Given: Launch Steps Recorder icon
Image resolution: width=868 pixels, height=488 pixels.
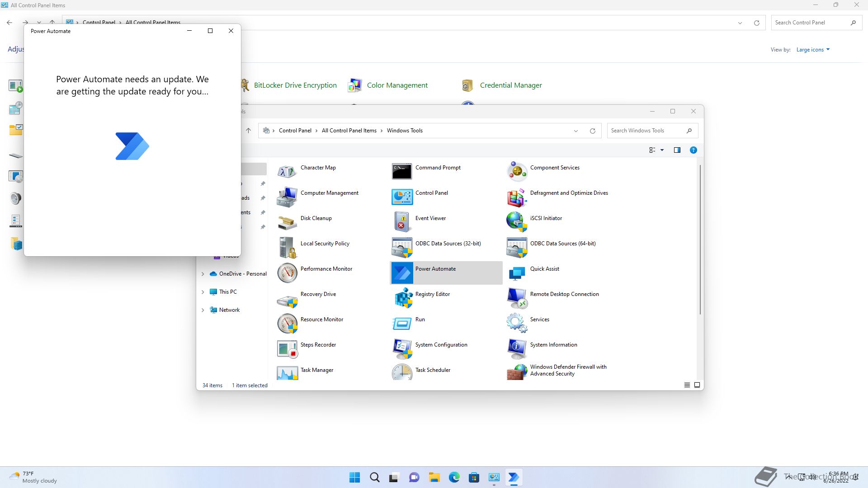Looking at the screenshot, I should tap(287, 349).
